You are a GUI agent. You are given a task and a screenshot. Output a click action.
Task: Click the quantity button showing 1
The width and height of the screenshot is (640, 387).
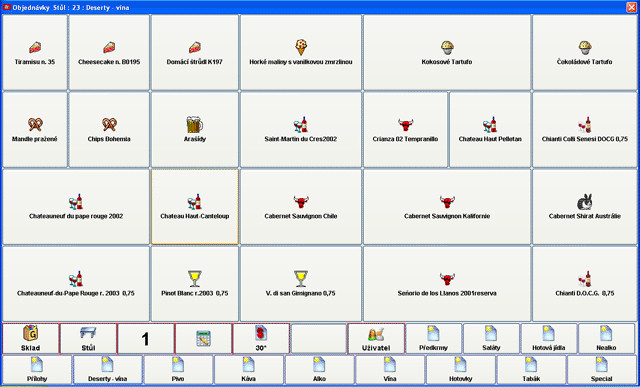tap(146, 339)
